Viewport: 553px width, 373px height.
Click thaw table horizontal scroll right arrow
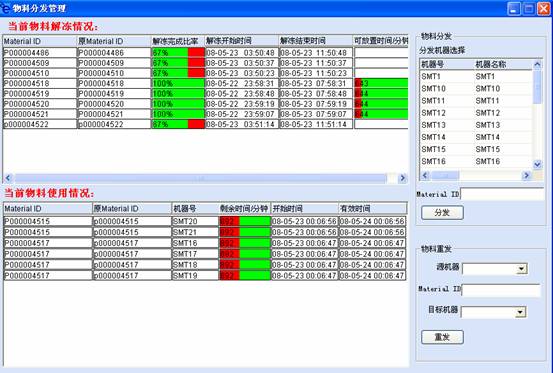point(402,178)
